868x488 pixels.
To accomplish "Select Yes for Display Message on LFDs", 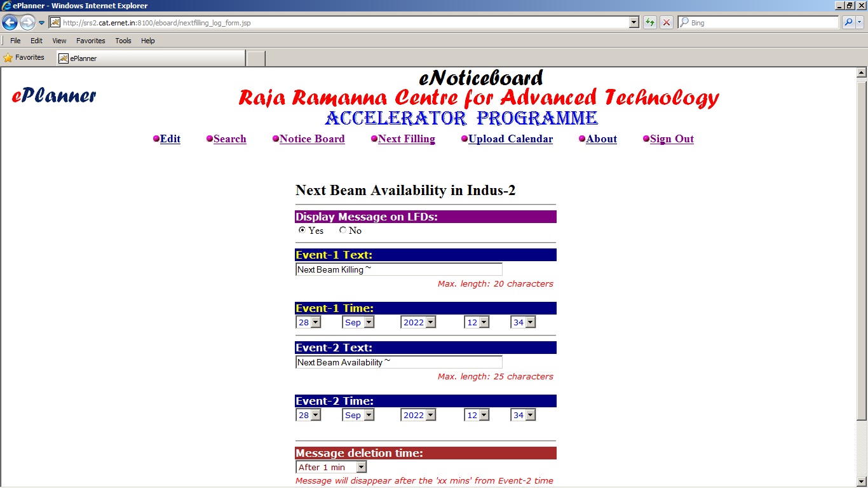I will [x=302, y=230].
